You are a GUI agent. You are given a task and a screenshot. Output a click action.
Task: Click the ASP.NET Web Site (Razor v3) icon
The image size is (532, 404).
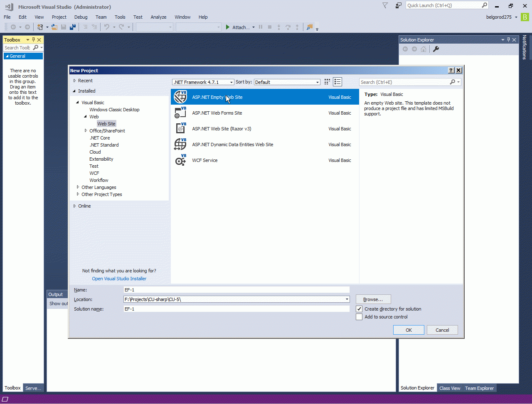180,129
